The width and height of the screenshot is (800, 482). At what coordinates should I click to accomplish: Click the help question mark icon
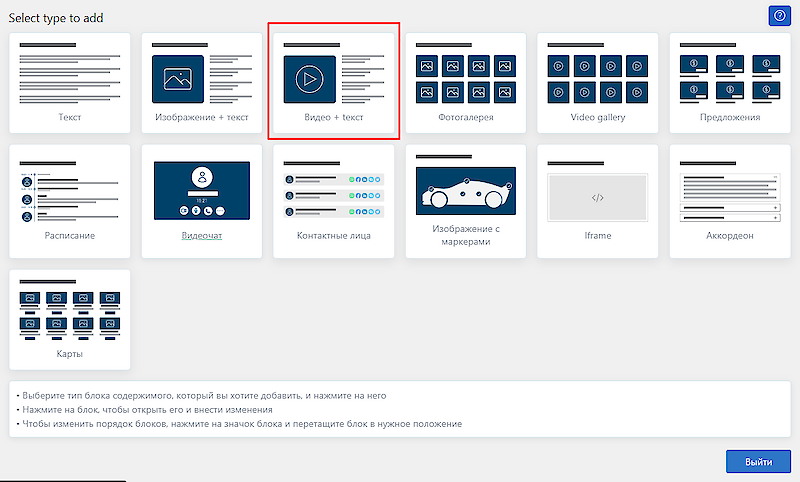(779, 16)
